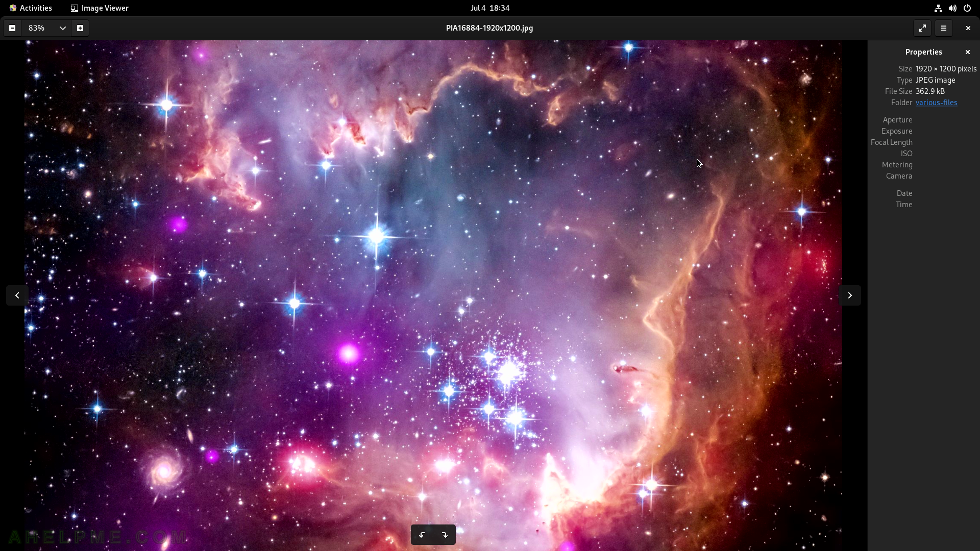Click the volume speaker icon
This screenshot has width=980, height=551.
pos(952,8)
